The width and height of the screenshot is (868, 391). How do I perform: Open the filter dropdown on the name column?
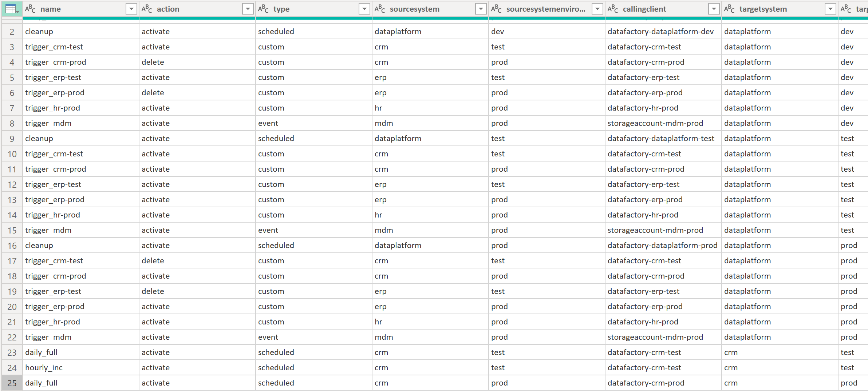[x=131, y=8]
